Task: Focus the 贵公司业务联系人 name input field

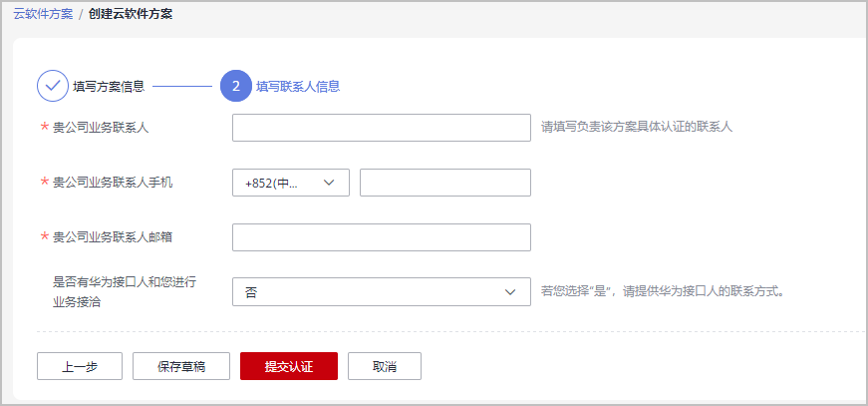Action: (382, 128)
